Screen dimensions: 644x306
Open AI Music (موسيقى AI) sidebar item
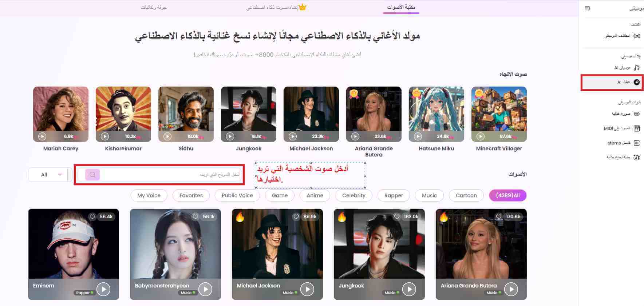627,68
